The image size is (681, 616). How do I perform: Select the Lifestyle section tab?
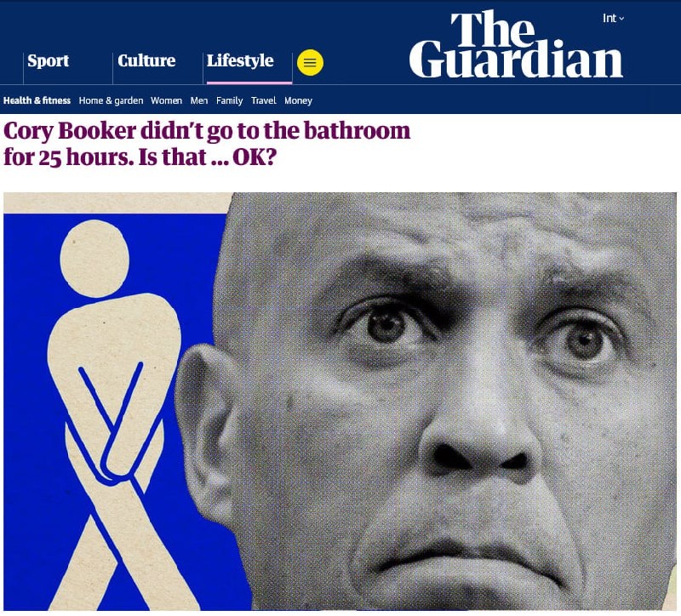(x=240, y=60)
